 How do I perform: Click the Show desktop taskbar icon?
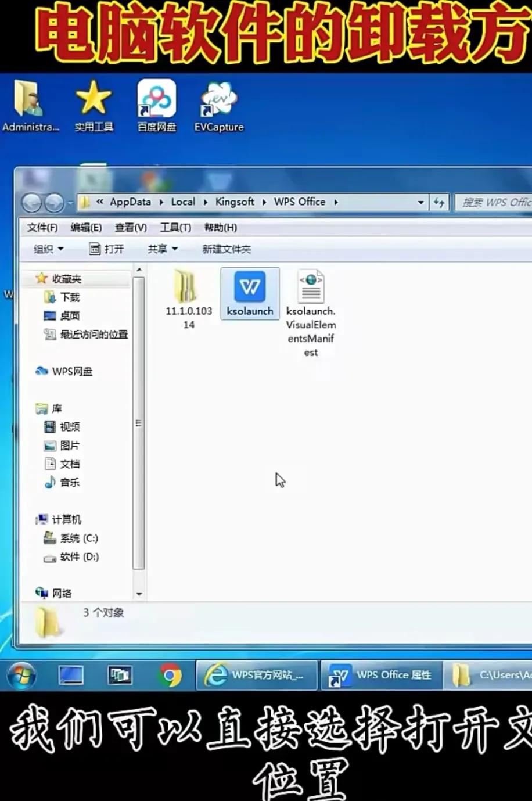tap(71, 676)
